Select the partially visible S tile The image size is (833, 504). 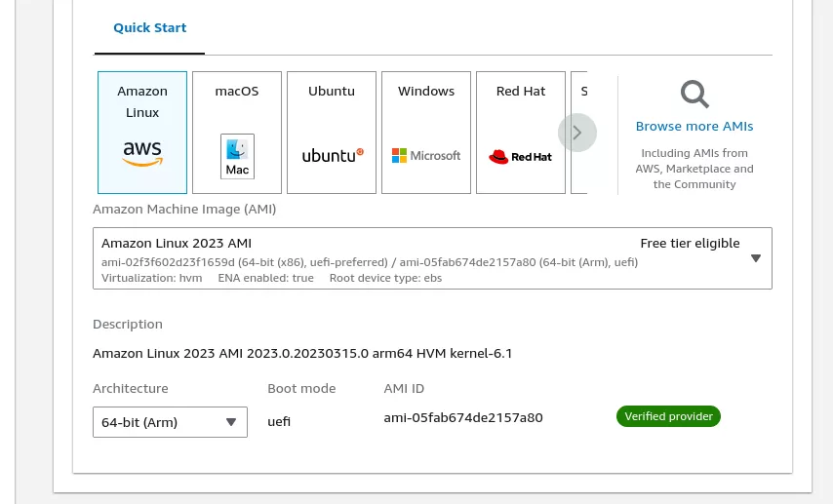pos(579,133)
